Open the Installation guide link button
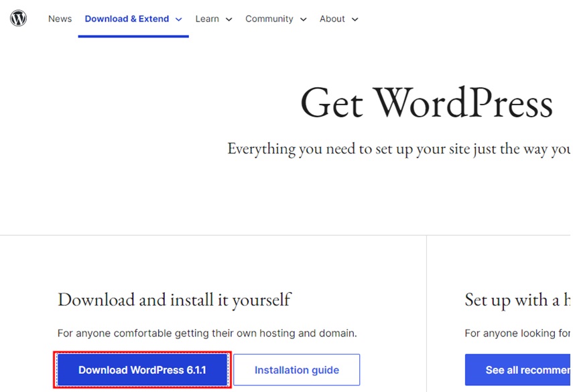 tap(297, 370)
